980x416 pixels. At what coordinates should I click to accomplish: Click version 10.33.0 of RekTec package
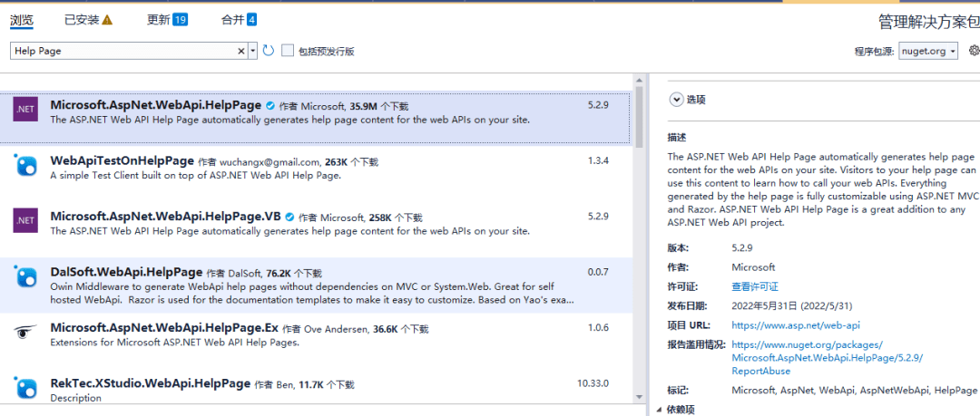point(593,383)
